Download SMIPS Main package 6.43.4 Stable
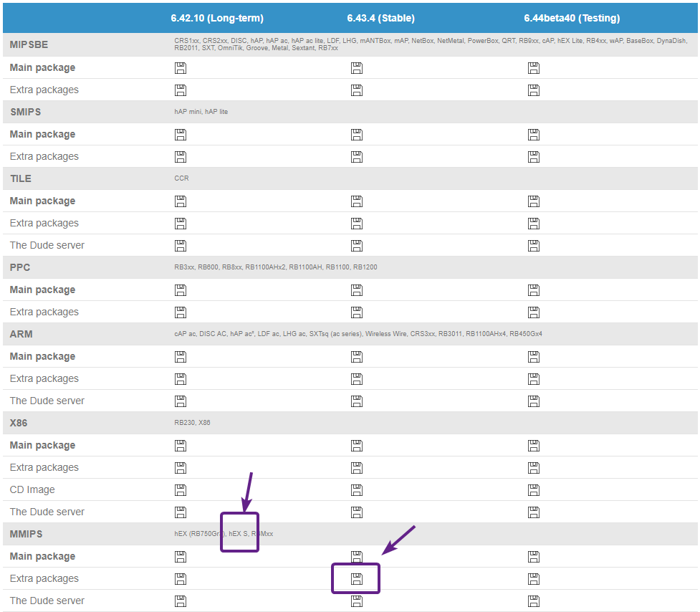700x612 pixels. (x=357, y=134)
